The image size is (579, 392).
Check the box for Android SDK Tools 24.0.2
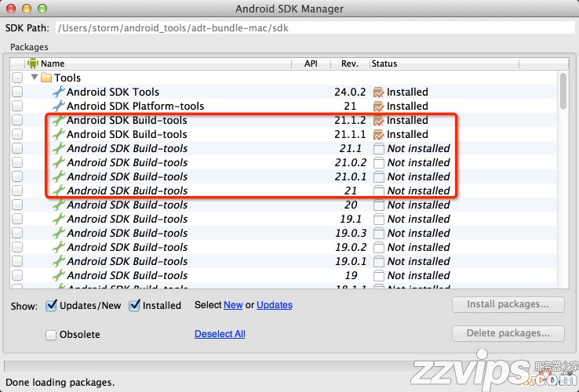pyautogui.click(x=17, y=92)
